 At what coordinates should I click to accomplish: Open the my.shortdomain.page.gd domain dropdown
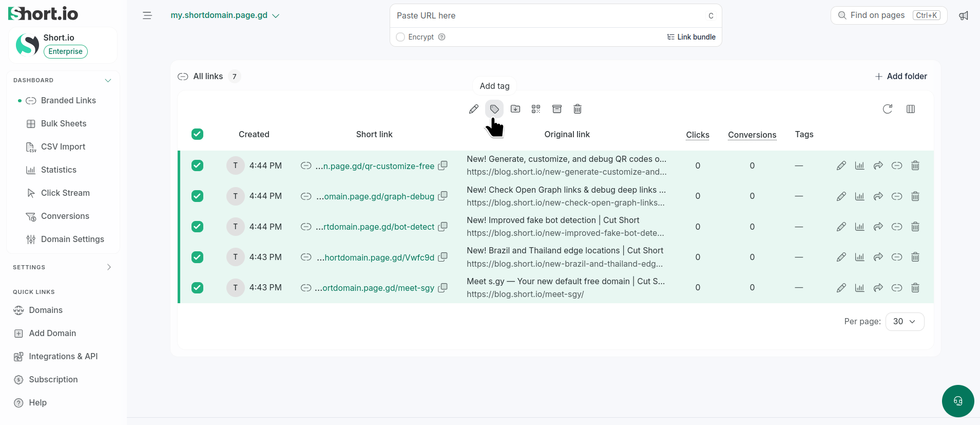pos(225,15)
